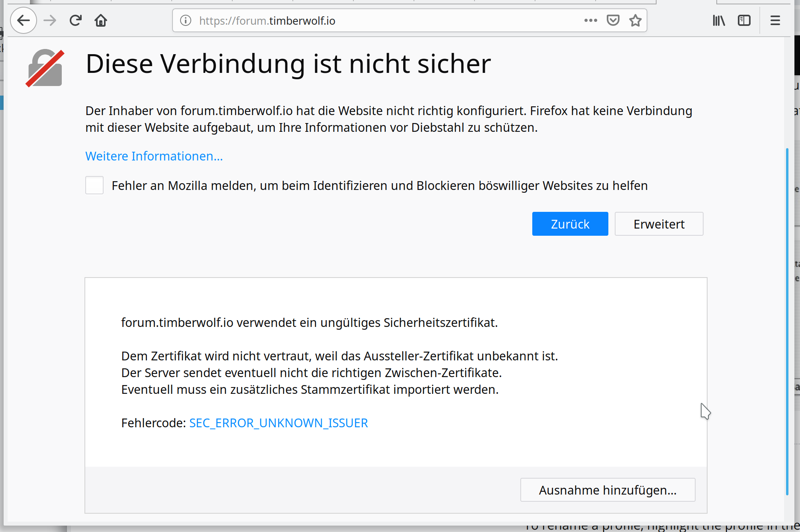Screen dimensions: 800x532
Task: Go back with the browser back arrow
Action: [24, 20]
